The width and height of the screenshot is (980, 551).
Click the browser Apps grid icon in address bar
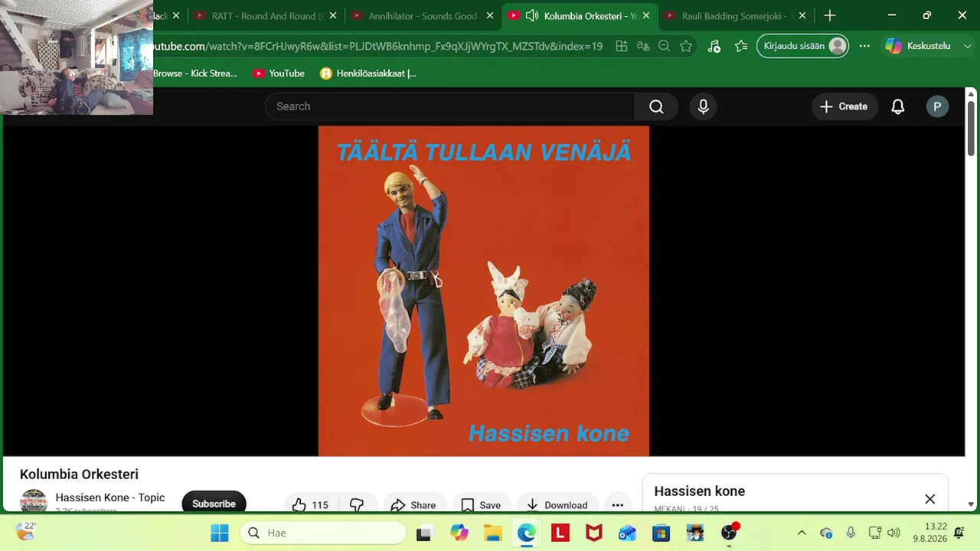tap(622, 46)
